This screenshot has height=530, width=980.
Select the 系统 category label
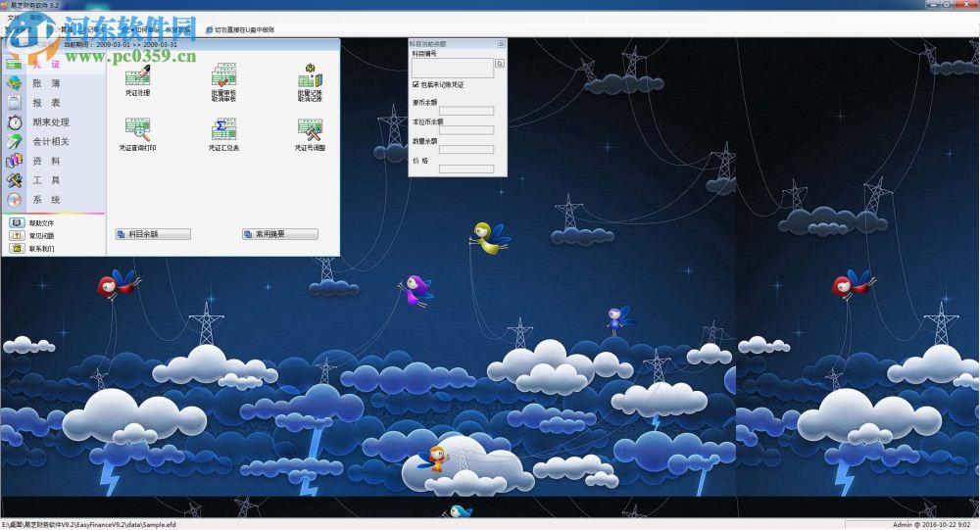[x=47, y=200]
